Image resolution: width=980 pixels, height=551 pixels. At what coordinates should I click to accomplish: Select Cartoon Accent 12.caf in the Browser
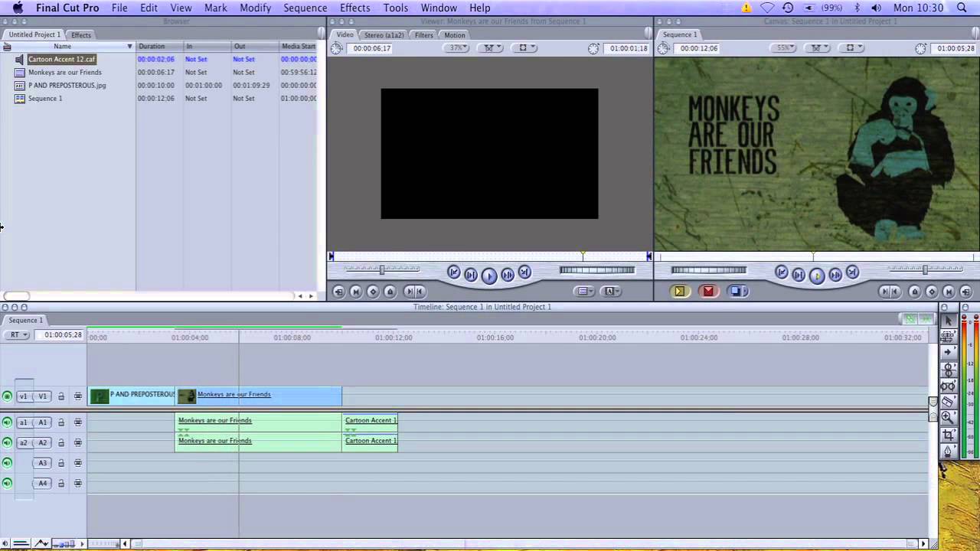[61, 59]
